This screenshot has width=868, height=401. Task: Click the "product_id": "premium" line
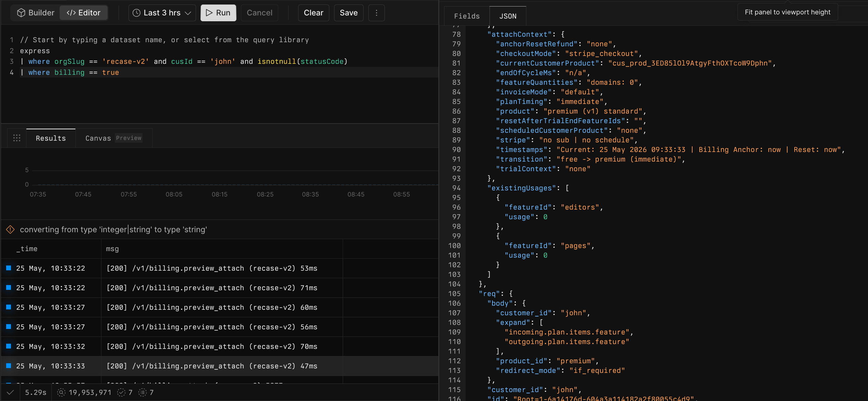click(547, 361)
